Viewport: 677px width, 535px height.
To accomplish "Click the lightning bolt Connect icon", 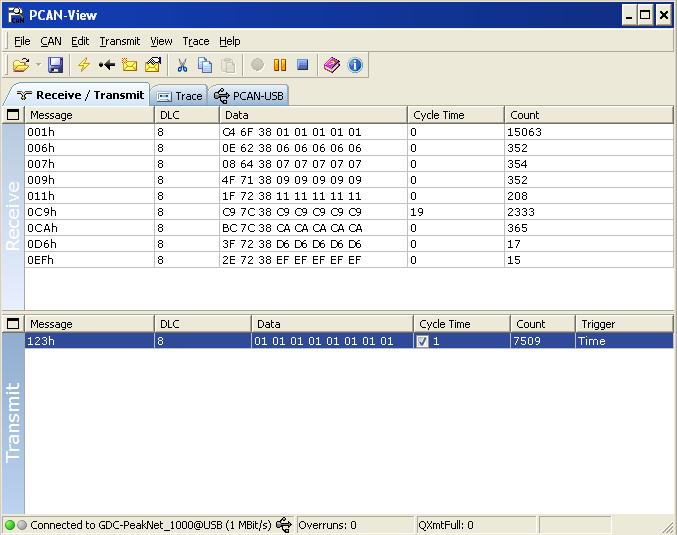I will click(84, 65).
